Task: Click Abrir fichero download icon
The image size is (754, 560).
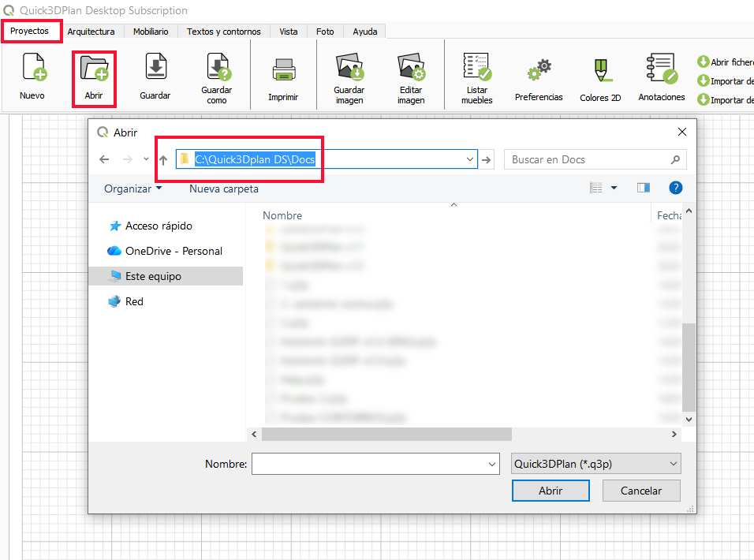Action: [x=703, y=62]
